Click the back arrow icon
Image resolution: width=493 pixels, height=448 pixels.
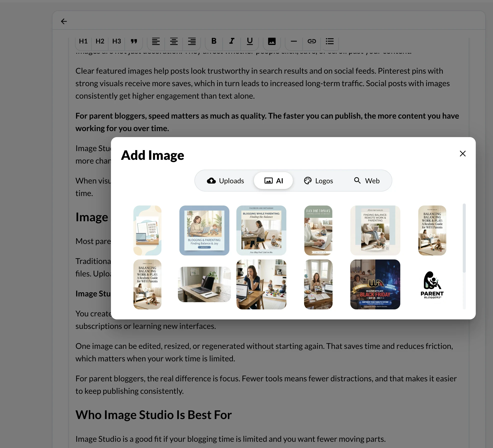(x=64, y=21)
